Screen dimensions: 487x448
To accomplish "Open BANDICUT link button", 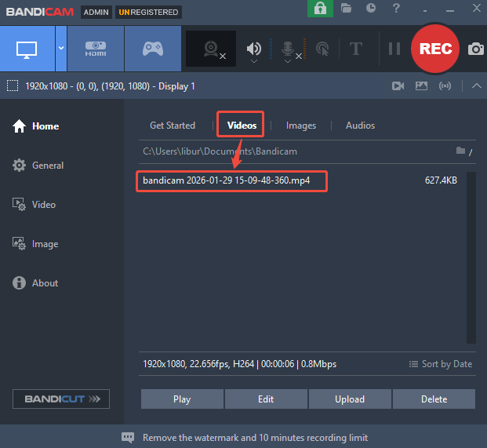I will [61, 399].
